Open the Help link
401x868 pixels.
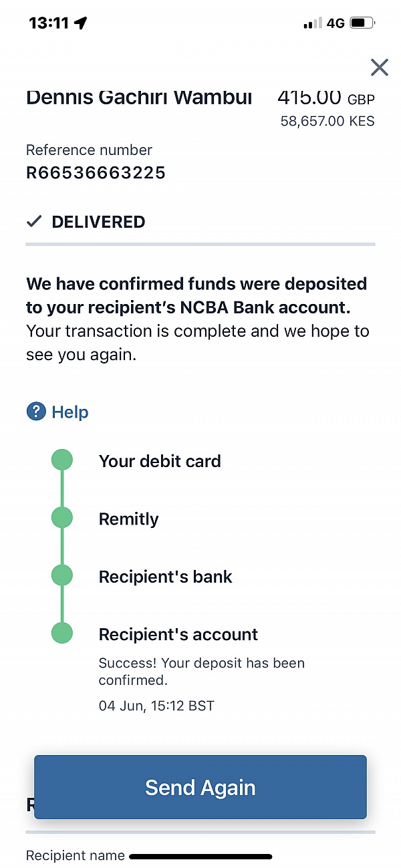(x=70, y=412)
